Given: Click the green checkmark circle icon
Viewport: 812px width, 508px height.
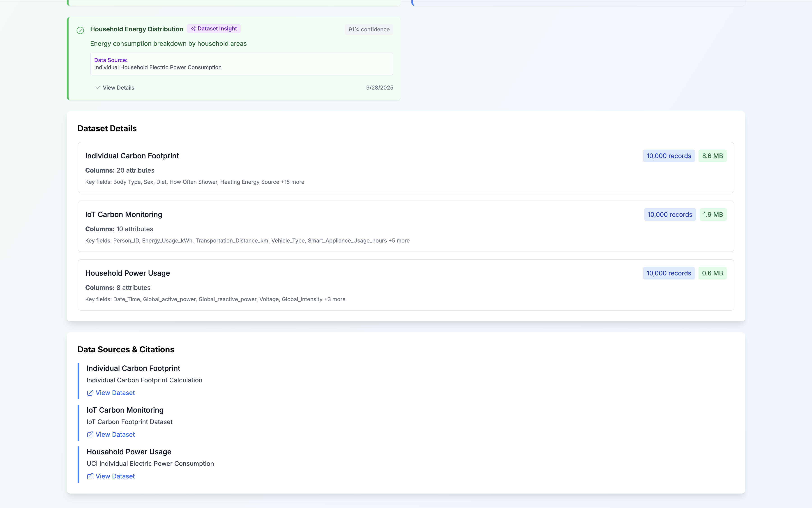Looking at the screenshot, I should coord(80,31).
